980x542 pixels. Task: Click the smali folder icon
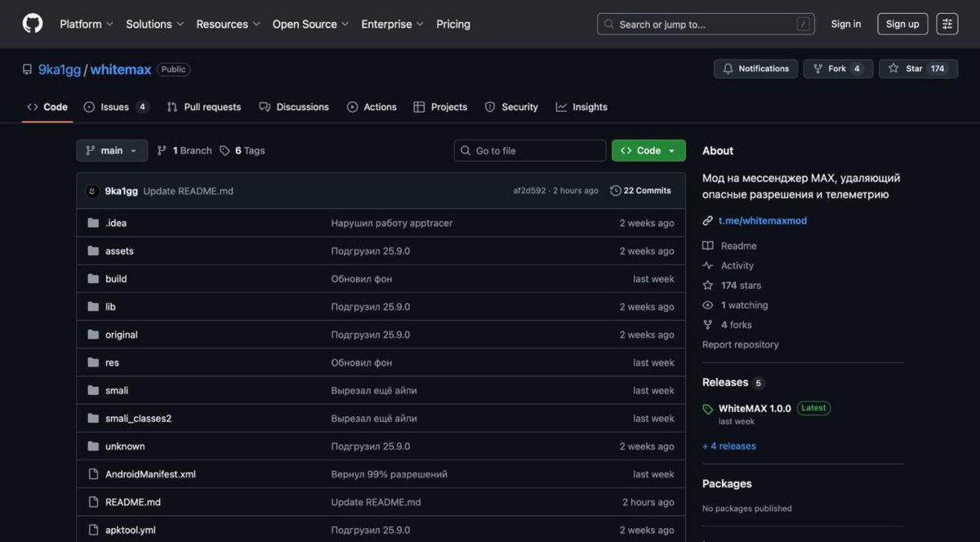(x=92, y=390)
